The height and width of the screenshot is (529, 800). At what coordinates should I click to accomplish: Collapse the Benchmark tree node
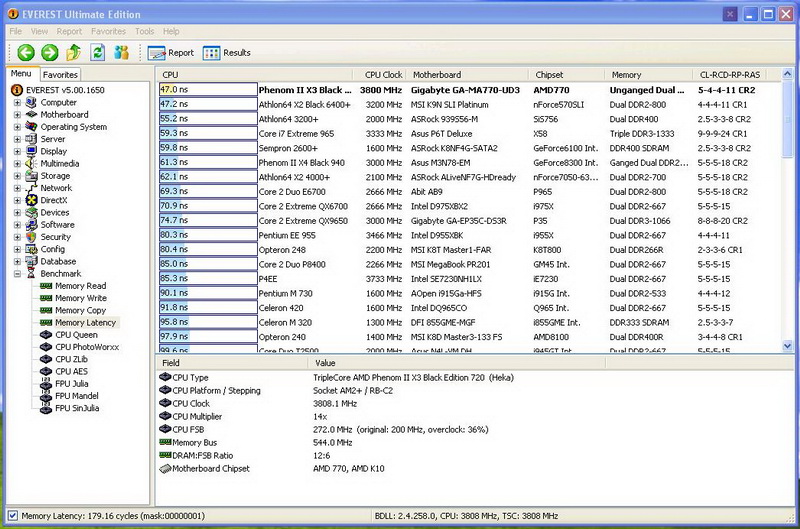[17, 273]
